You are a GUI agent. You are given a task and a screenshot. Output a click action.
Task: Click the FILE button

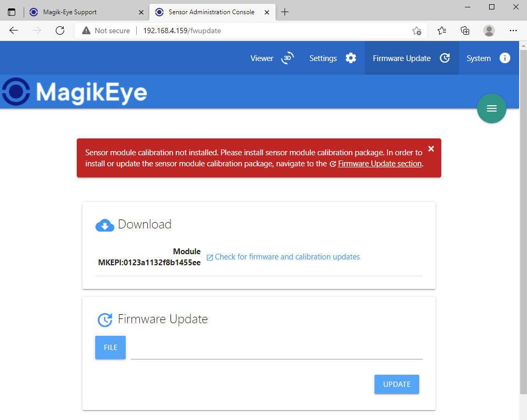coord(110,347)
